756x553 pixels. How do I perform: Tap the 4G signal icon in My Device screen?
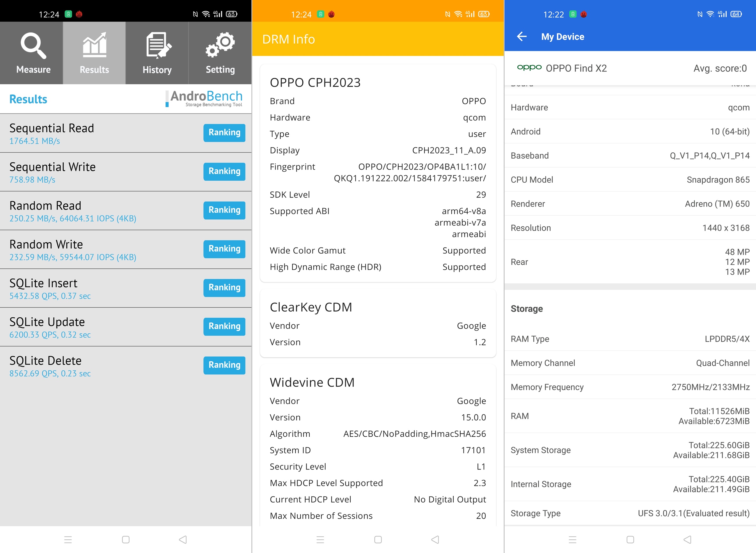pyautogui.click(x=722, y=14)
